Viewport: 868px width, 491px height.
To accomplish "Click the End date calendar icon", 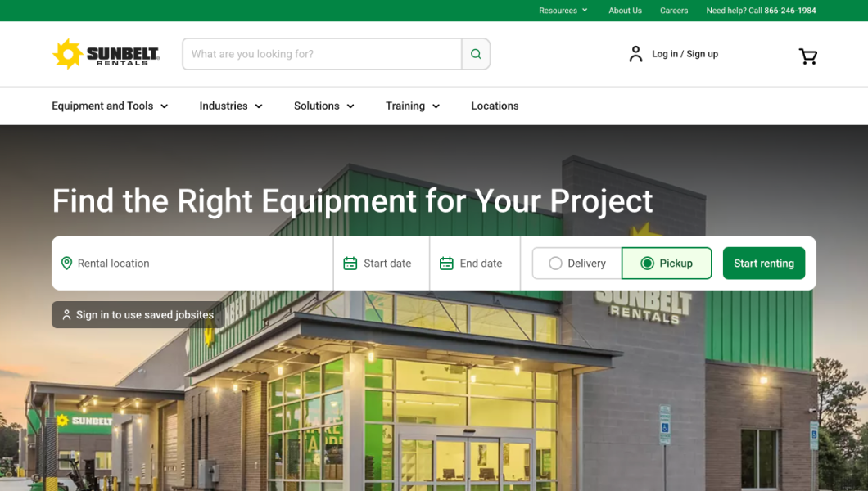I will coord(446,264).
